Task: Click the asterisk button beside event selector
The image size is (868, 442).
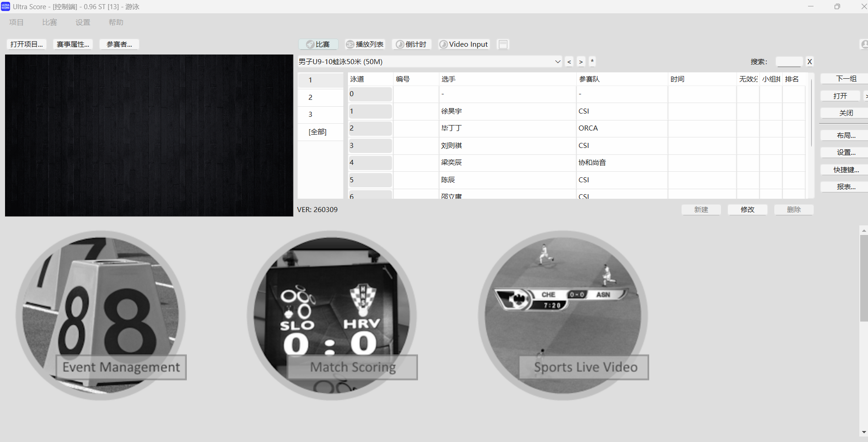Action: coord(592,62)
